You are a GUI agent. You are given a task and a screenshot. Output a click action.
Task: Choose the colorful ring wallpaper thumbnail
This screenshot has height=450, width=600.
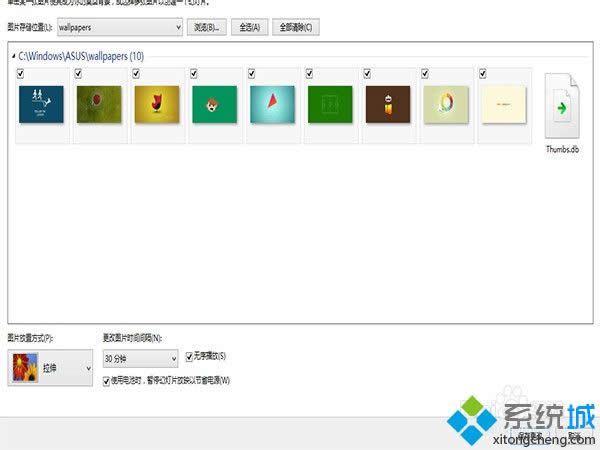tap(445, 105)
